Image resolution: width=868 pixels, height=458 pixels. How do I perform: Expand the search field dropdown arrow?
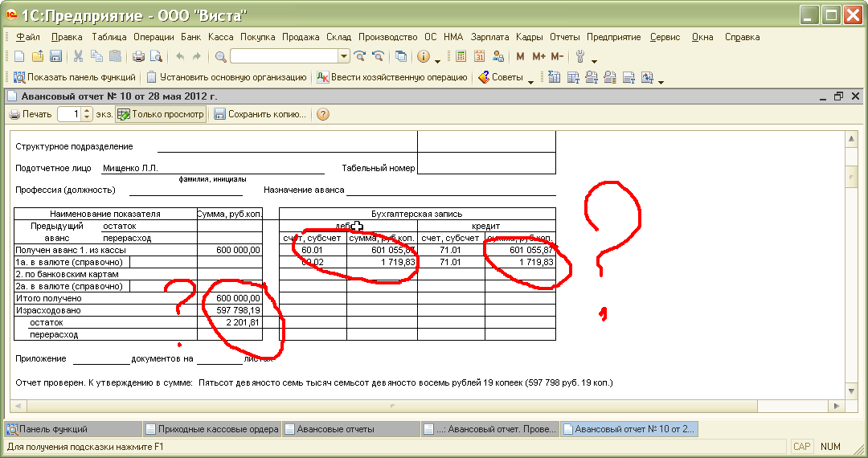click(344, 56)
